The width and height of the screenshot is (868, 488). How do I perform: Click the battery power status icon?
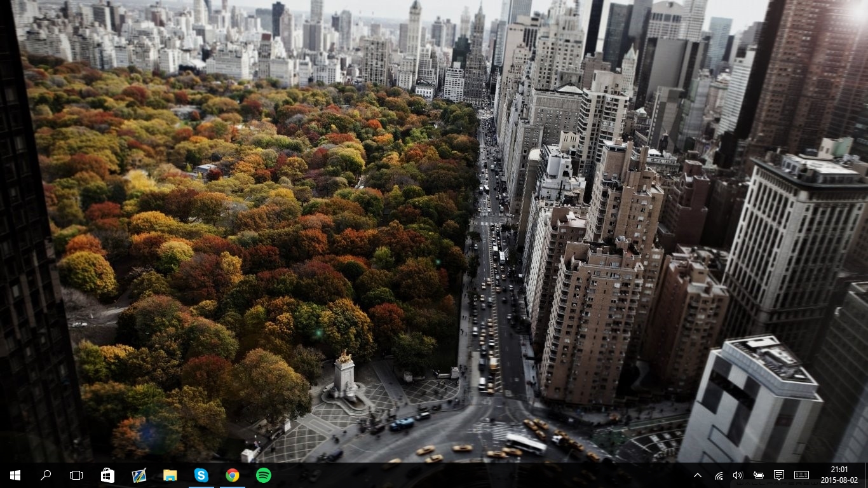pyautogui.click(x=758, y=475)
